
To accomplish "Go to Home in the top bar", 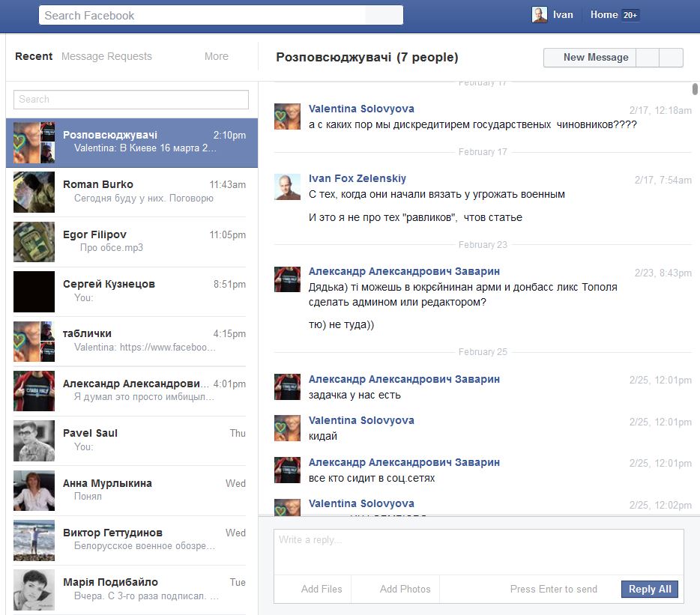I will point(603,15).
